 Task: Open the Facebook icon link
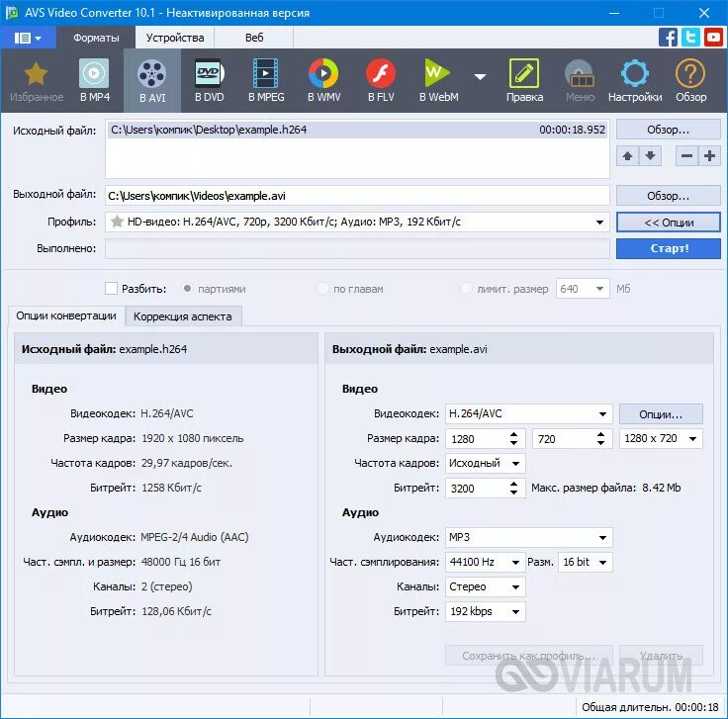(668, 38)
